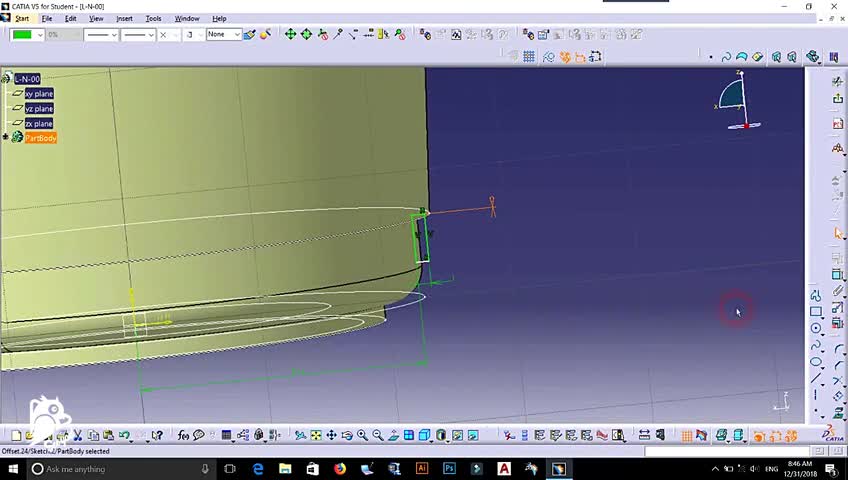
Task: Select the Spline sketch tool
Action: [816, 345]
